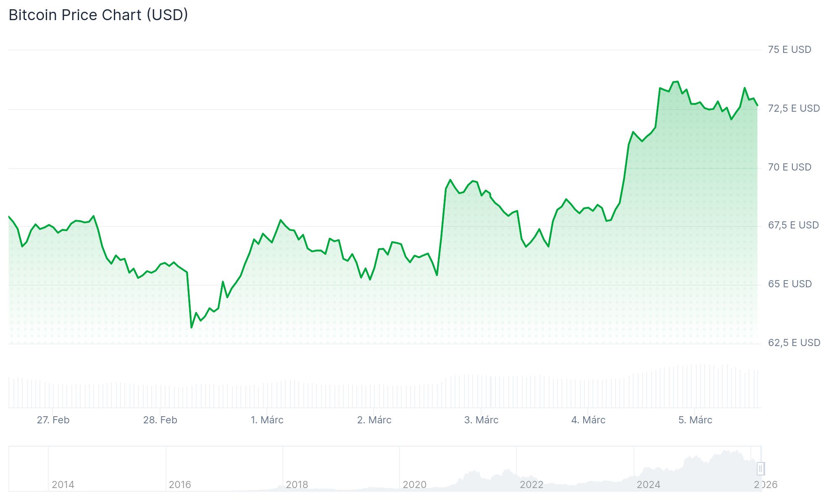Click the 4. Márc date axis label
829x504 pixels.
[x=588, y=420]
